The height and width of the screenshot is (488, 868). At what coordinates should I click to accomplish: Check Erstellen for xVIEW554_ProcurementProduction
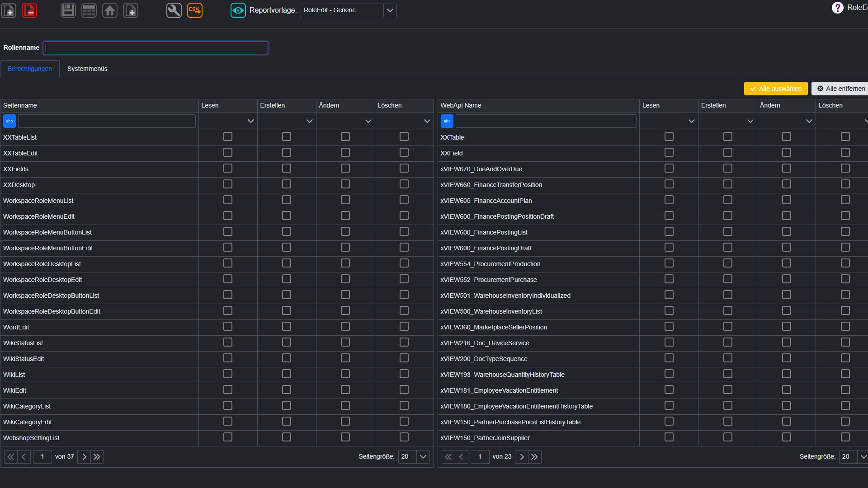pos(728,263)
